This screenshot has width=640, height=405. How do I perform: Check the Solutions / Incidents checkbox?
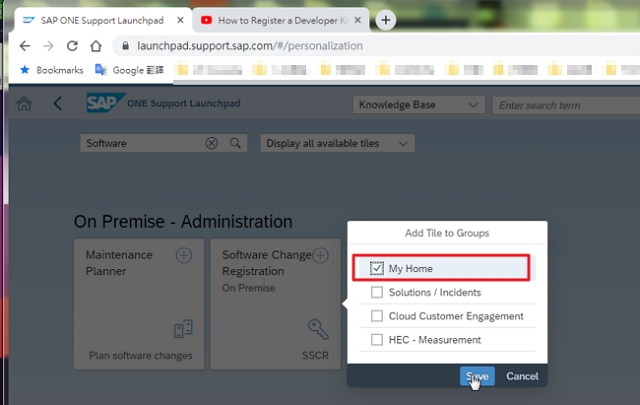point(377,292)
